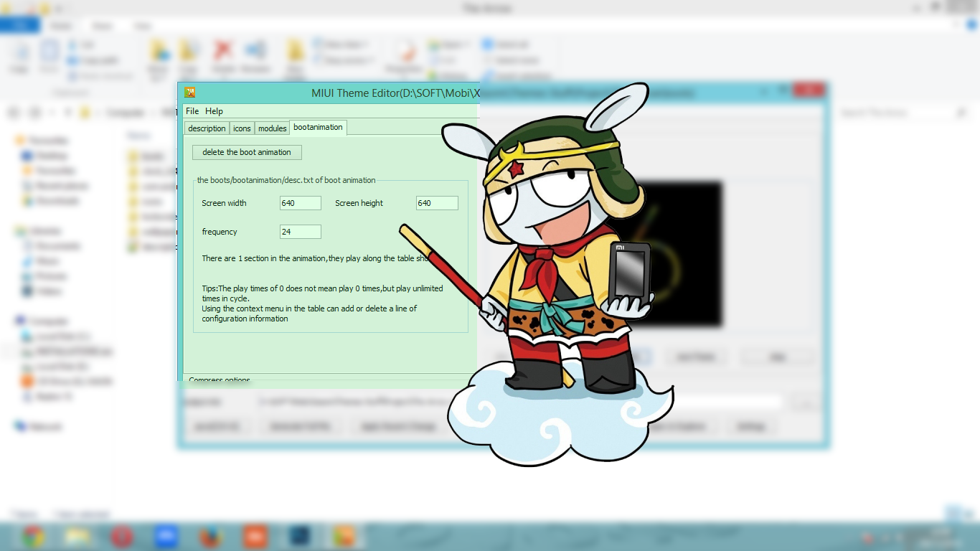The image size is (980, 551).
Task: Click the 'boots/bootanimation/desc.txt' group caption
Action: pos(286,180)
